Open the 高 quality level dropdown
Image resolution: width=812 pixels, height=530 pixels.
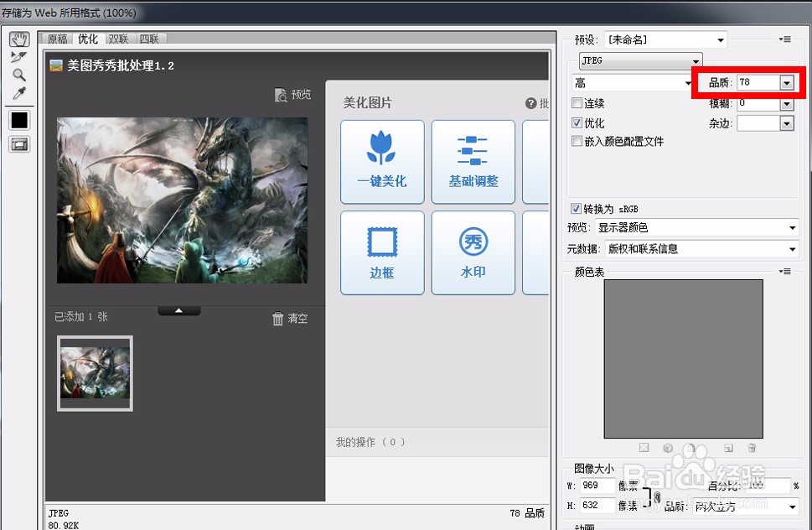point(633,83)
